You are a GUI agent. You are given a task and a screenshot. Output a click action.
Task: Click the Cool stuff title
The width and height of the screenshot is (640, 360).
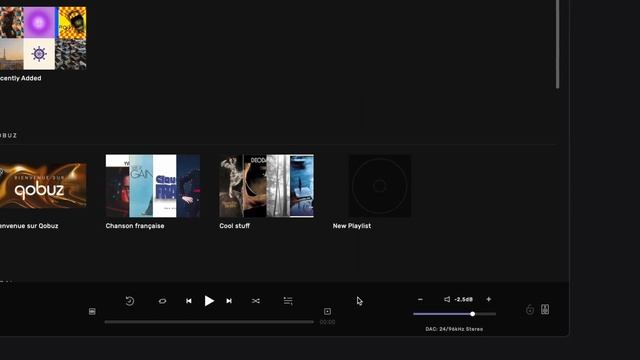point(234,226)
